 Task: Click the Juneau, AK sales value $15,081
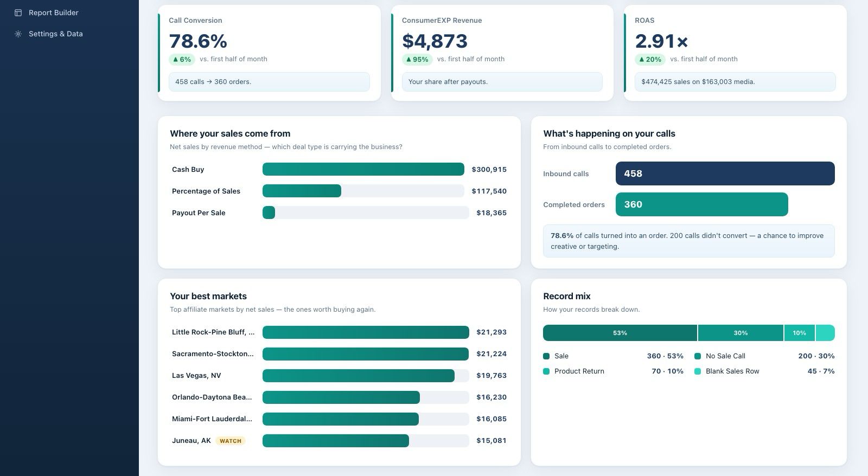(x=492, y=440)
